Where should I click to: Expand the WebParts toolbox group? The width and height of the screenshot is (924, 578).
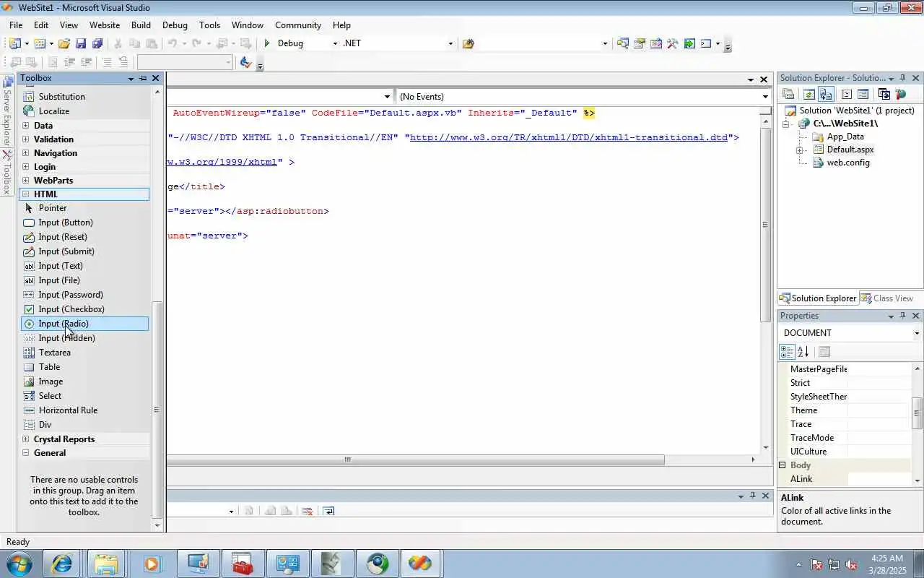[x=26, y=181]
